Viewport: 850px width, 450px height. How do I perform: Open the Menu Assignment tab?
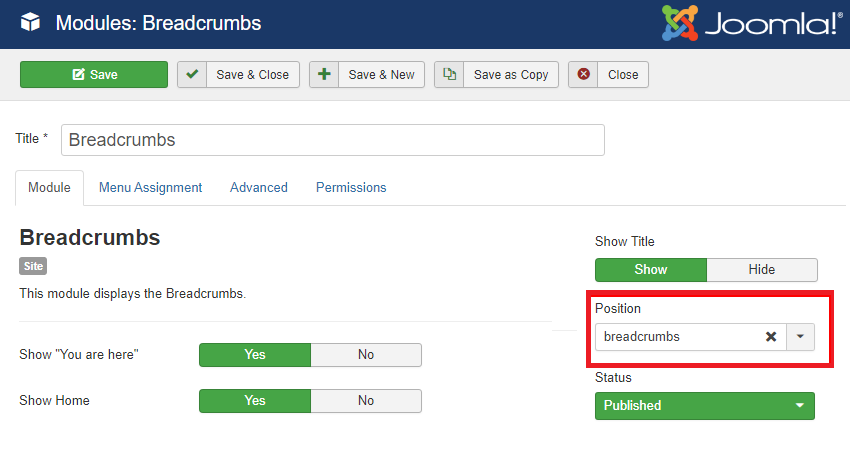click(x=150, y=188)
